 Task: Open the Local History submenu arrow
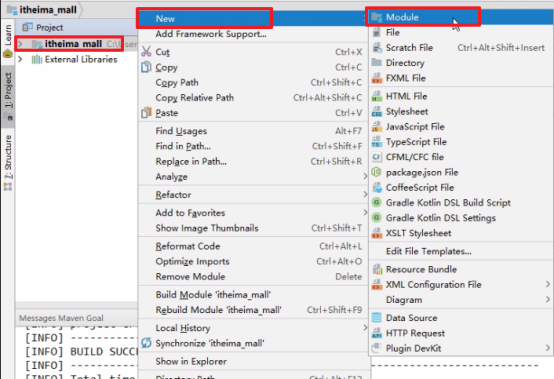click(365, 328)
